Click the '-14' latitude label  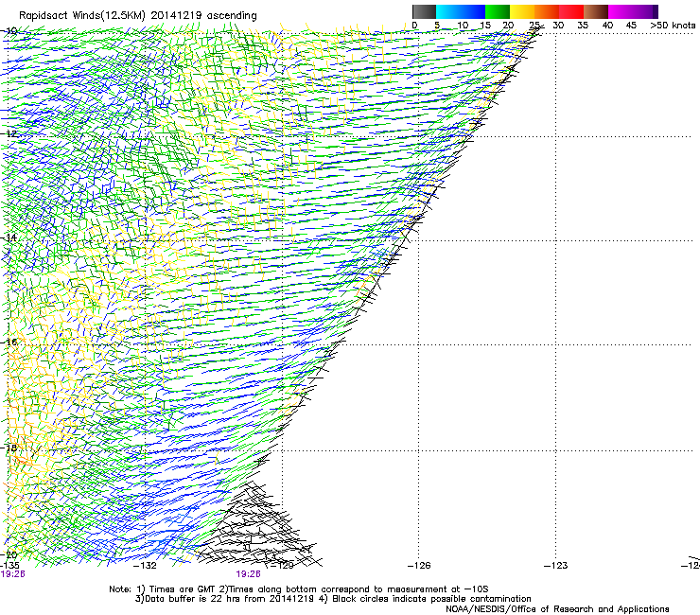(10, 237)
